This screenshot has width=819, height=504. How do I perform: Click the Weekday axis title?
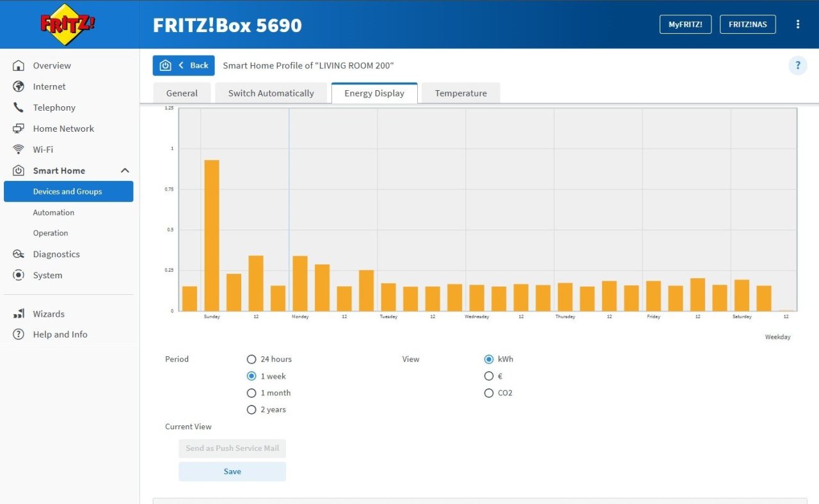[x=778, y=337]
